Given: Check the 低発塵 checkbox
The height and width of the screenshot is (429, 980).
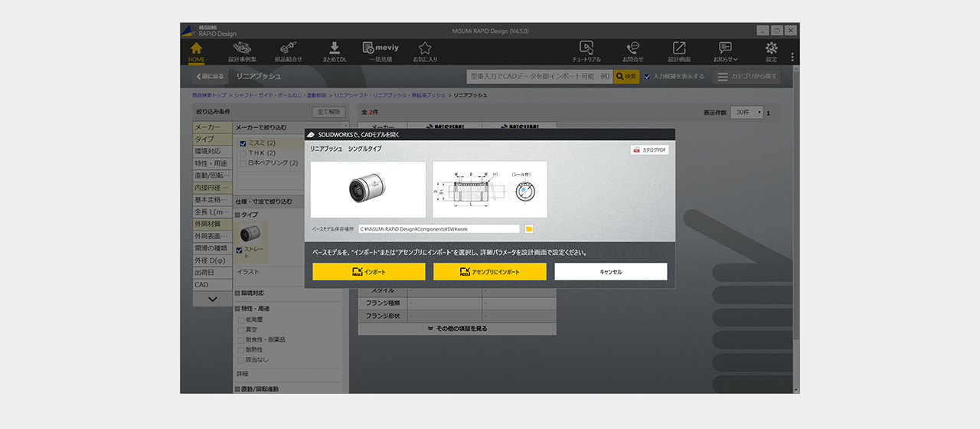Looking at the screenshot, I should [x=242, y=320].
